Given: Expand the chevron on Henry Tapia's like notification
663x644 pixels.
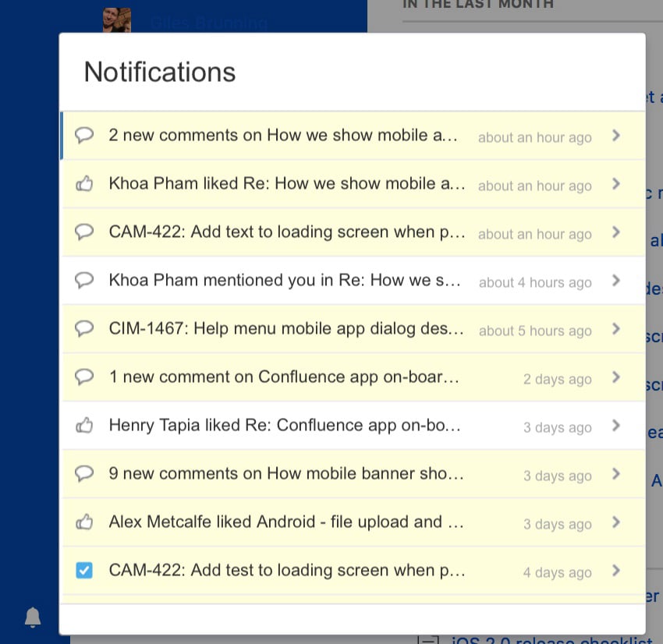Looking at the screenshot, I should [x=615, y=426].
